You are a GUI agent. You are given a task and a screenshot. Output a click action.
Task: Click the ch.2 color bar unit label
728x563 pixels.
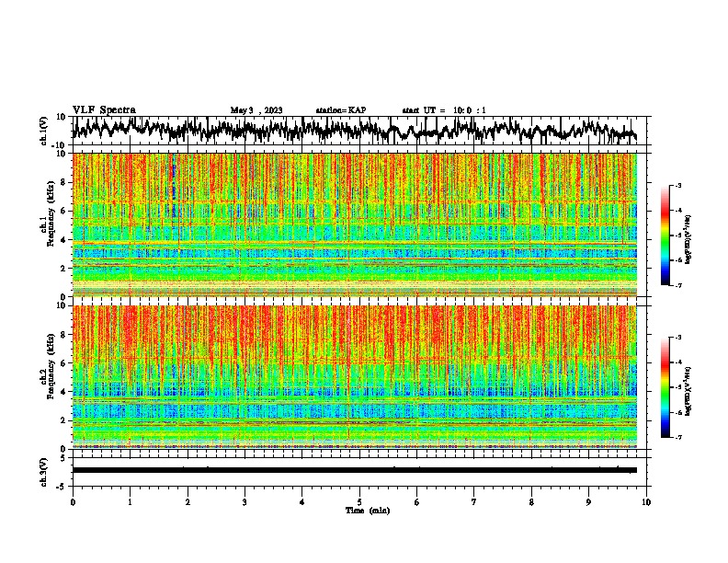point(688,391)
